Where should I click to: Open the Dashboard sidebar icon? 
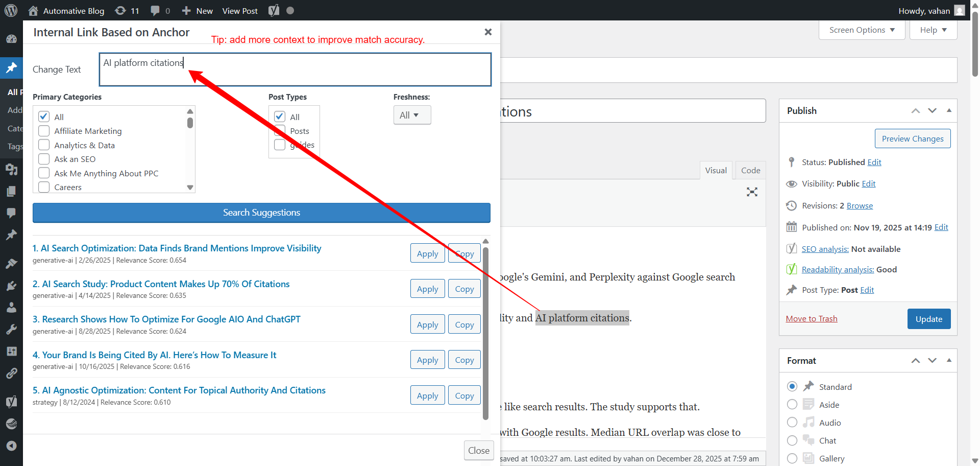(11, 39)
